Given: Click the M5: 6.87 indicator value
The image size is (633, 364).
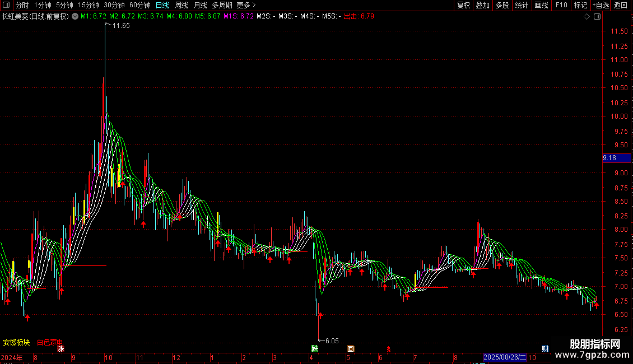Looking at the screenshot, I should [207, 16].
